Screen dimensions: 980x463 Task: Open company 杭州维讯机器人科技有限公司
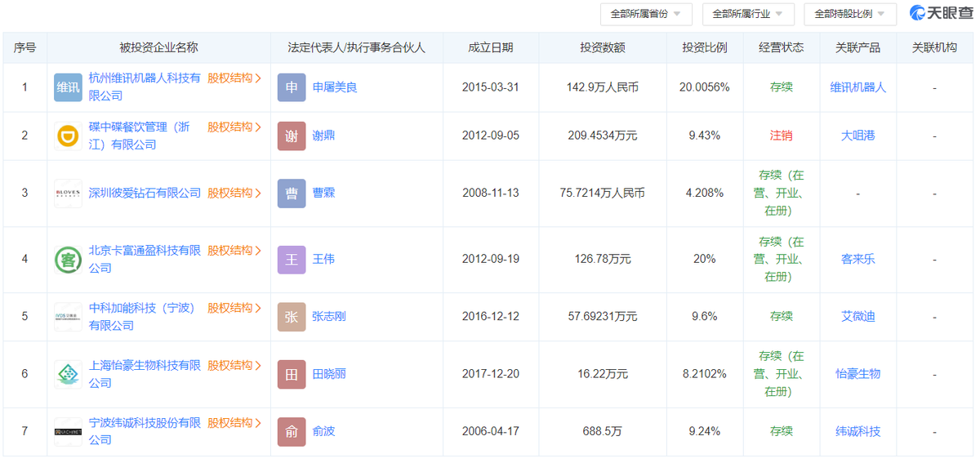145,87
